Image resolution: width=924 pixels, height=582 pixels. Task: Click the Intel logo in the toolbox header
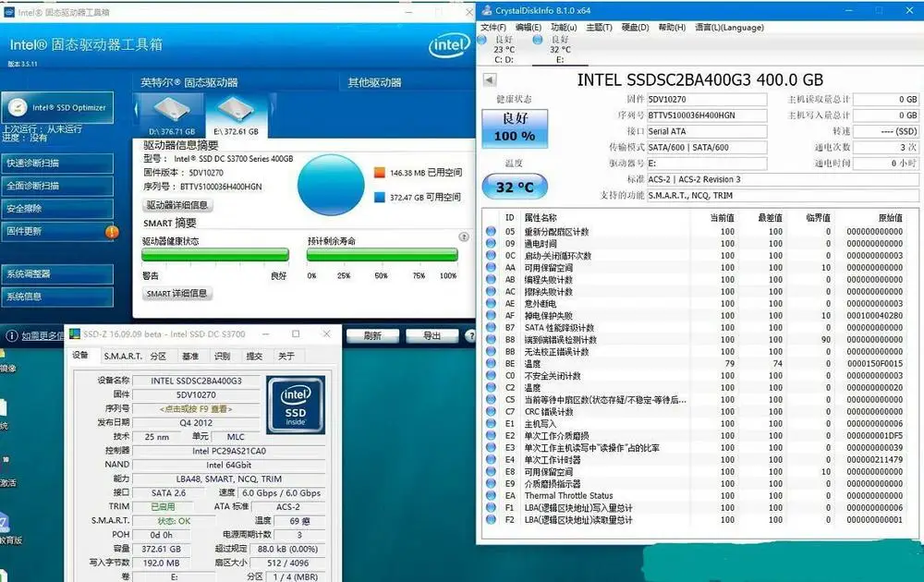coord(449,44)
